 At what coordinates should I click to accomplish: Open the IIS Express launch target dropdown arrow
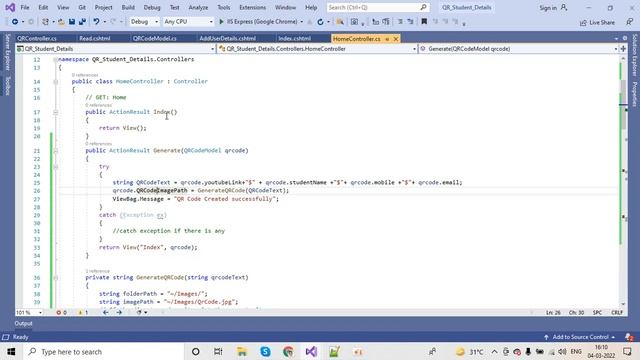click(x=302, y=22)
